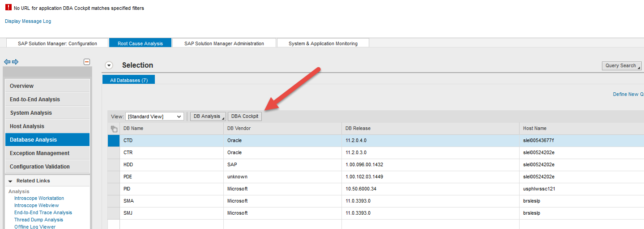Image resolution: width=644 pixels, height=229 pixels.
Task: Open End-to-End Trace Analysis link
Action: pos(43,212)
